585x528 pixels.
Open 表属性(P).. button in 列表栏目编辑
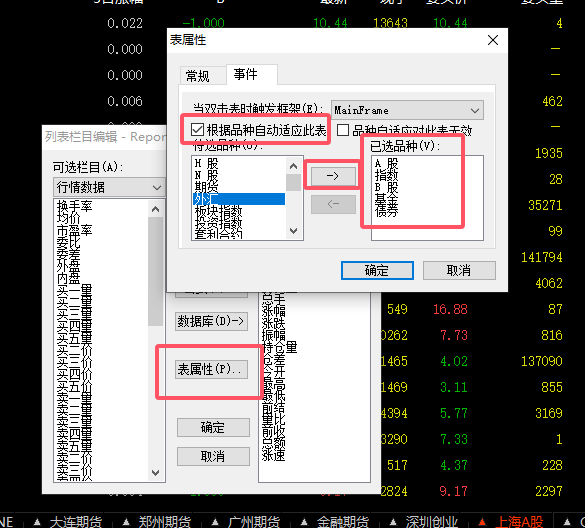(x=211, y=369)
